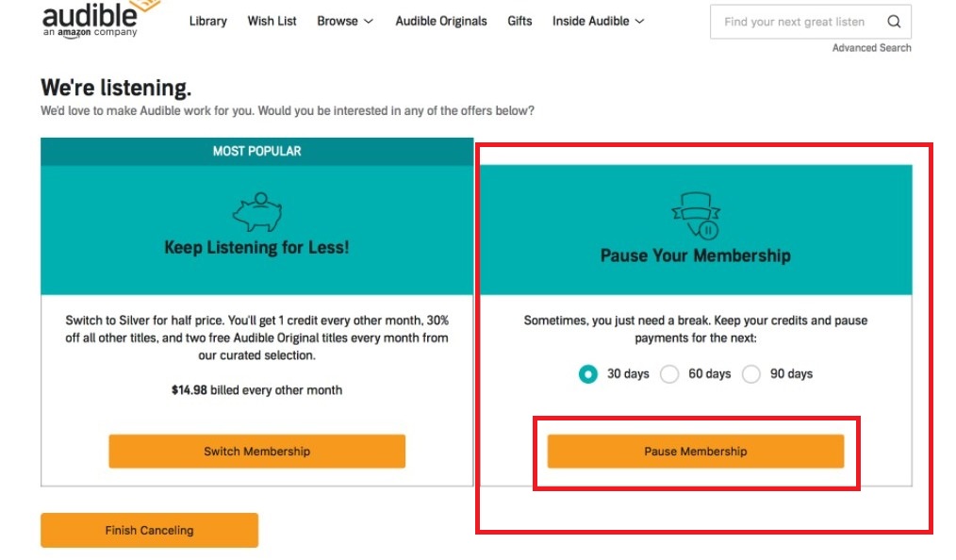
Task: Select the 30 days radio button
Action: coord(588,374)
